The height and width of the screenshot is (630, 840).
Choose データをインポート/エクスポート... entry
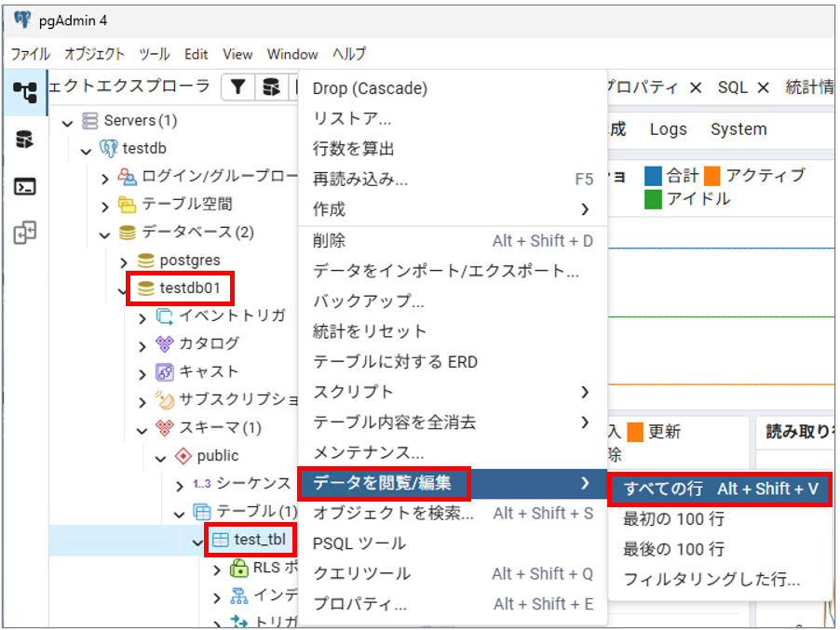453,271
